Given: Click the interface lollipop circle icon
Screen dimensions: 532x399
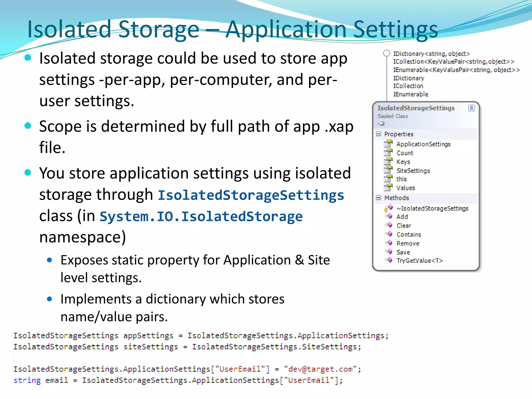Looking at the screenshot, I should pos(387,53).
